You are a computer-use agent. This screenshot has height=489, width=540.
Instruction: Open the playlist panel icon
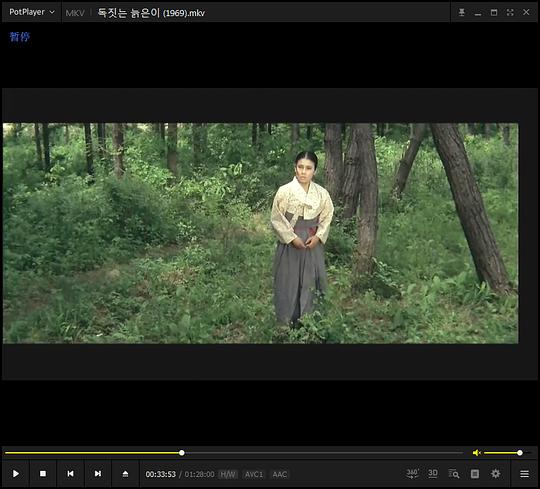[475, 474]
